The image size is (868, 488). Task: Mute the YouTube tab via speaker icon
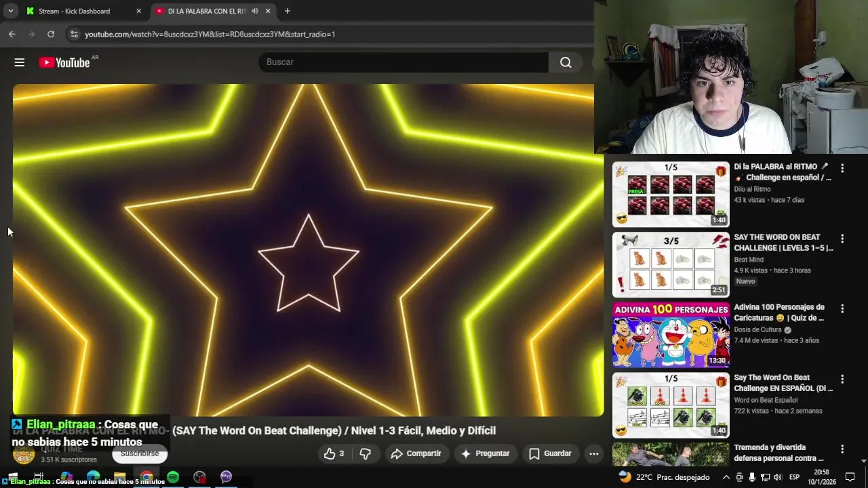[x=255, y=11]
